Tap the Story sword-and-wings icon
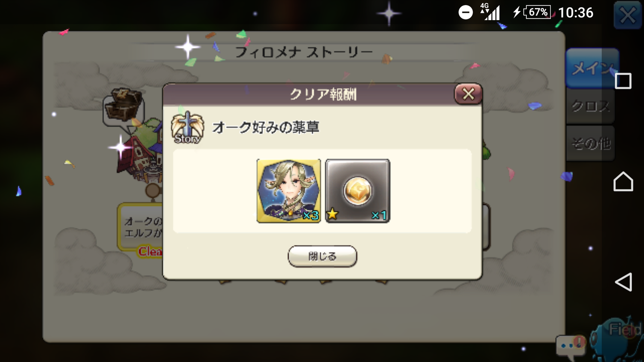Viewport: 644px width, 362px height. 187,128
